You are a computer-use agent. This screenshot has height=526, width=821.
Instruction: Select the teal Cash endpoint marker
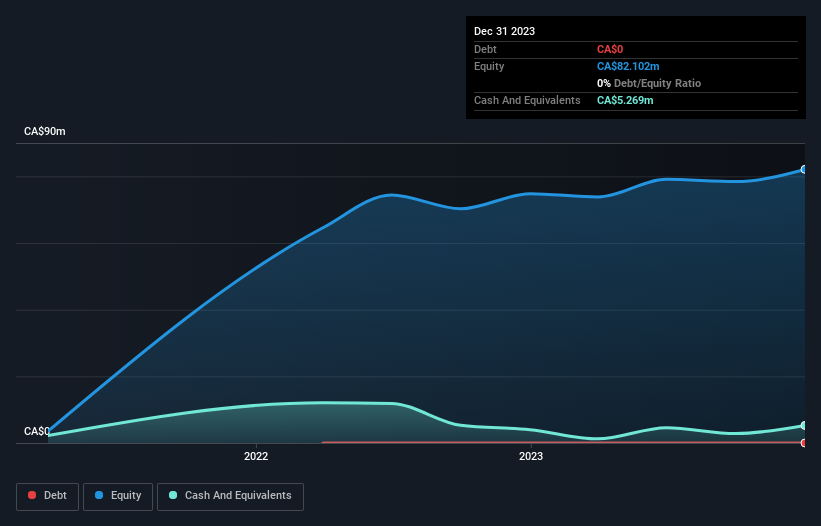click(804, 426)
